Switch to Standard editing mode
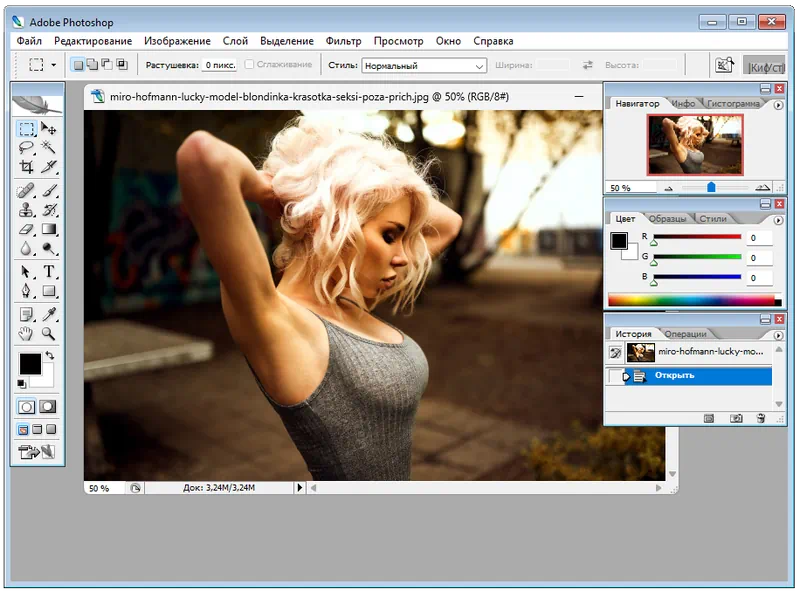Image resolution: width=800 pixels, height=591 pixels. (27, 407)
